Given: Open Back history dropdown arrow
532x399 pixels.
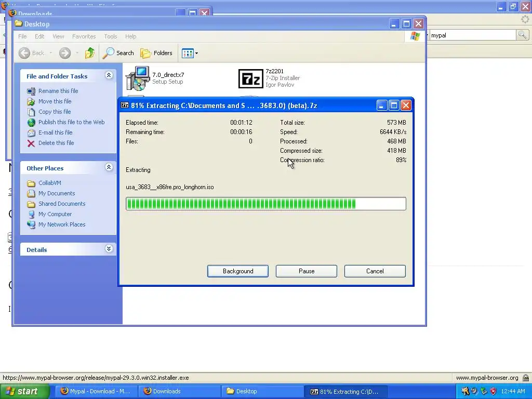Looking at the screenshot, I should click(x=51, y=53).
